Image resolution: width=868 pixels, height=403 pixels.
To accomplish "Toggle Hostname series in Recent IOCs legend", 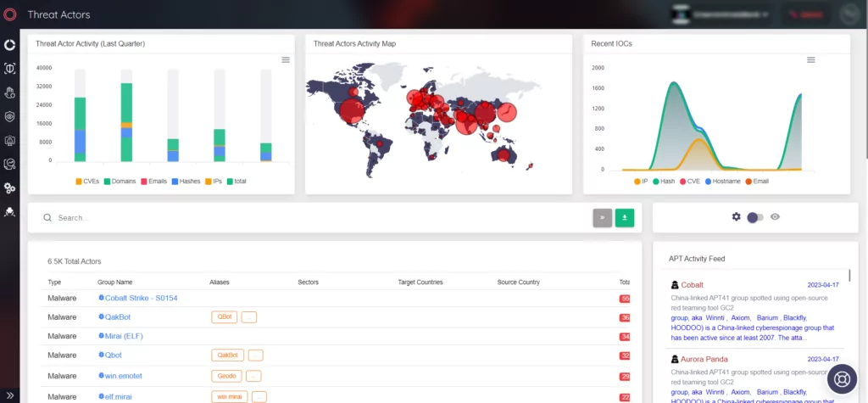I will [x=723, y=182].
